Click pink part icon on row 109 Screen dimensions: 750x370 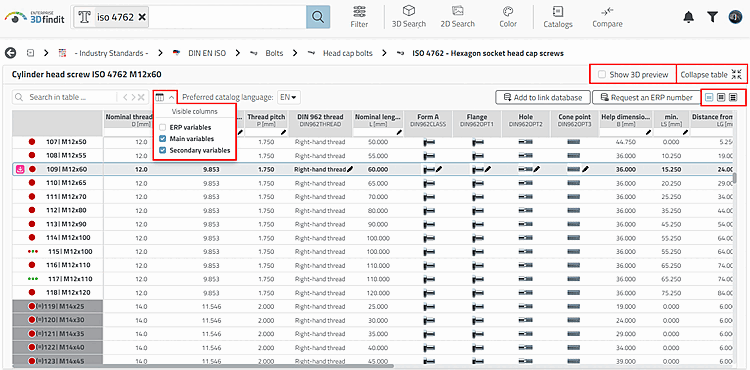21,169
